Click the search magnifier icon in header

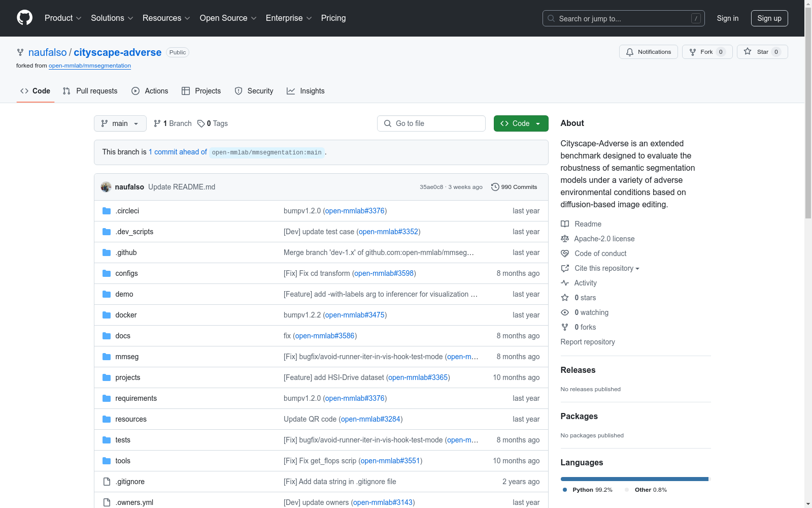551,18
